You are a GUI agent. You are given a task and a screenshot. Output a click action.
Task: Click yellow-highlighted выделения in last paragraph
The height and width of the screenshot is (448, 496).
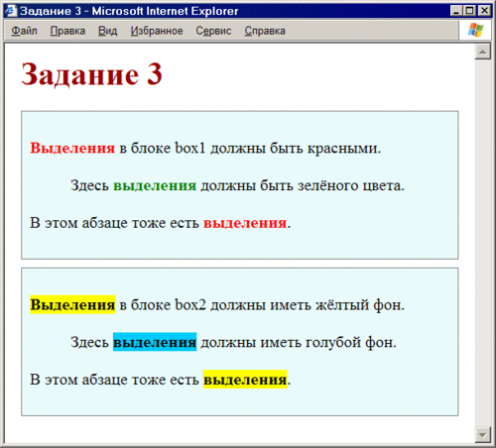coord(245,380)
